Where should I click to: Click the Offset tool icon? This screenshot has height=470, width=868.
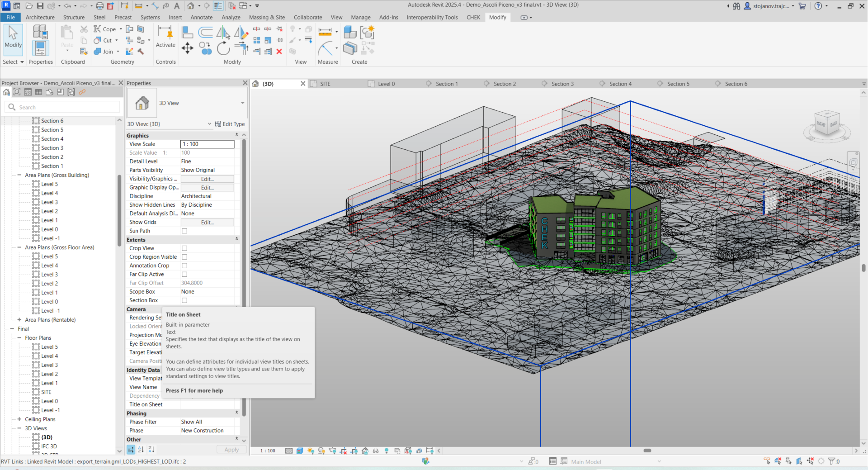[x=205, y=32]
